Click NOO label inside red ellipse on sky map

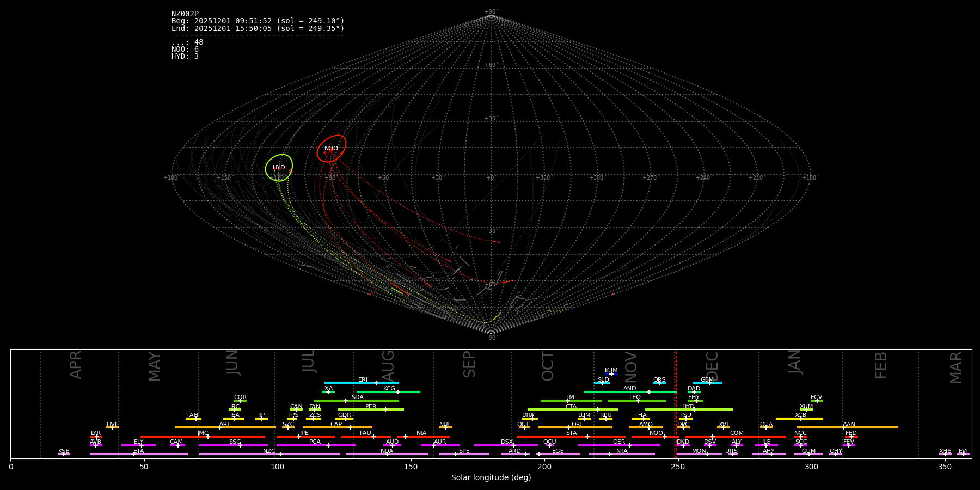tap(331, 149)
